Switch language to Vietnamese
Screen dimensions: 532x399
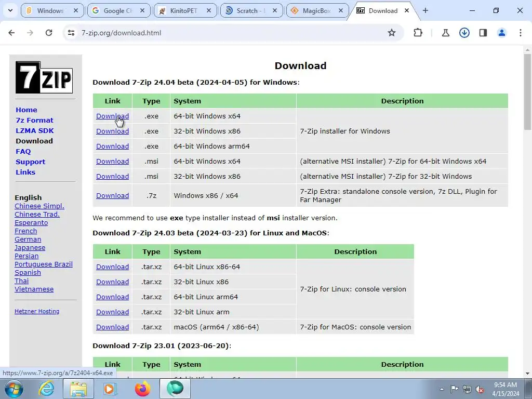coord(34,289)
